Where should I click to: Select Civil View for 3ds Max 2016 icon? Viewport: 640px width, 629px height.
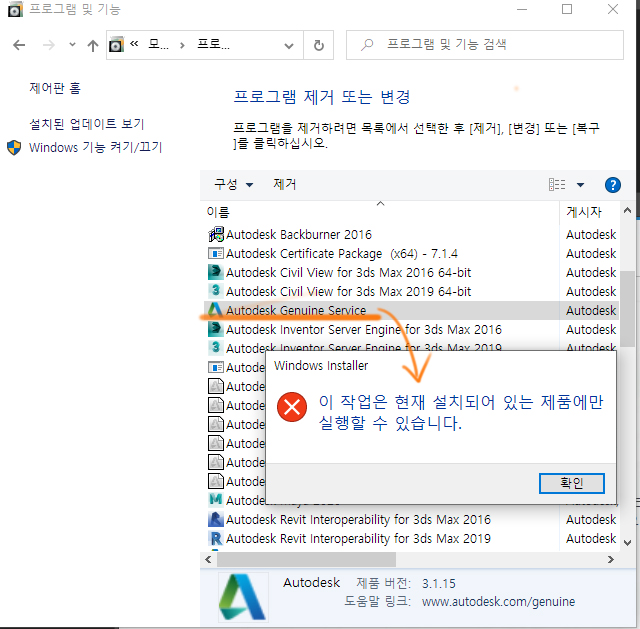point(216,272)
